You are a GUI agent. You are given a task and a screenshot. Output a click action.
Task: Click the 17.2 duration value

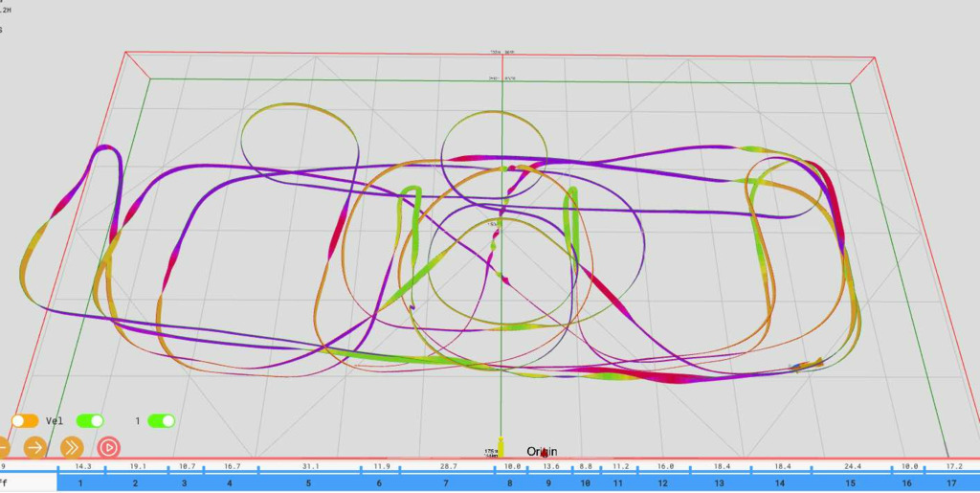[954, 467]
